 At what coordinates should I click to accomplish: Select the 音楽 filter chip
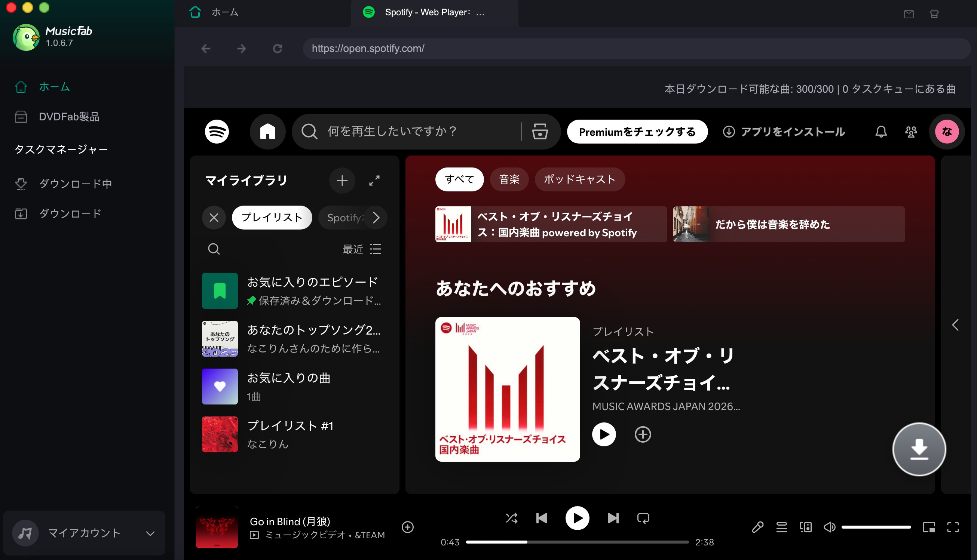pos(509,179)
